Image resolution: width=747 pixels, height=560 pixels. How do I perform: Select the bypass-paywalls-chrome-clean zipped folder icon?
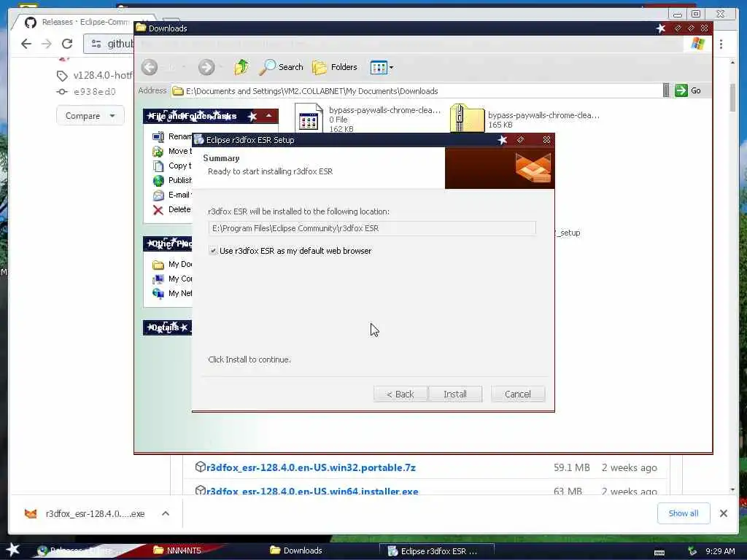point(467,118)
